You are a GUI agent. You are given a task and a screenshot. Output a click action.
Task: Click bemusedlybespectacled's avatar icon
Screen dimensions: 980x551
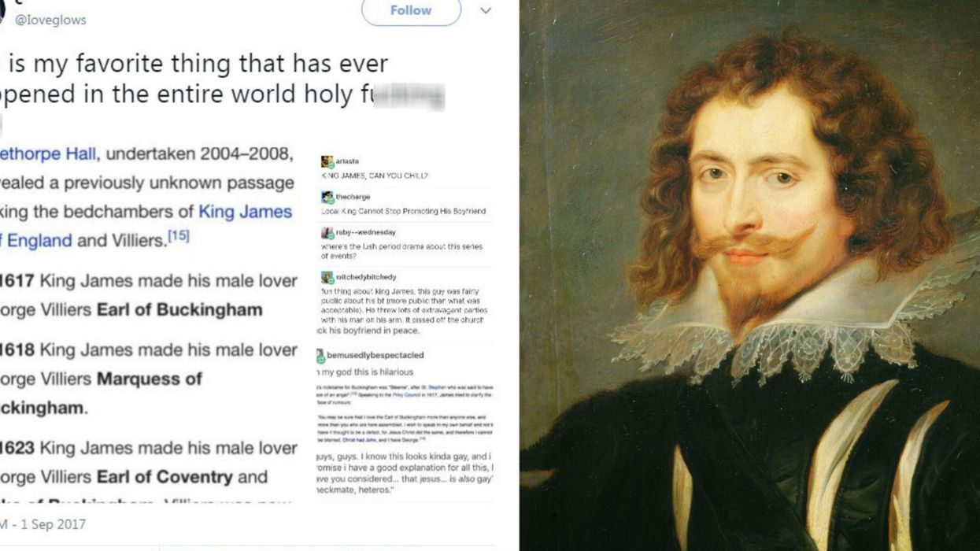[x=321, y=356]
